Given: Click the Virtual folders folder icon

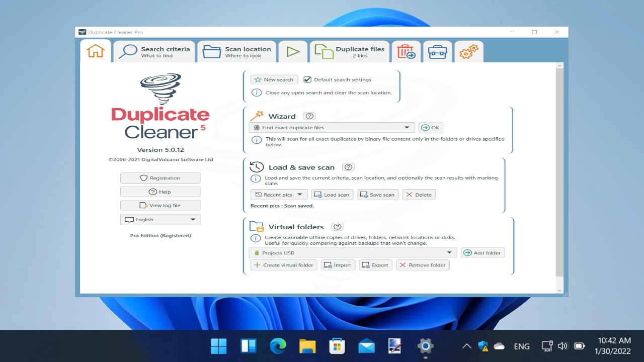Looking at the screenshot, I should click(x=257, y=226).
